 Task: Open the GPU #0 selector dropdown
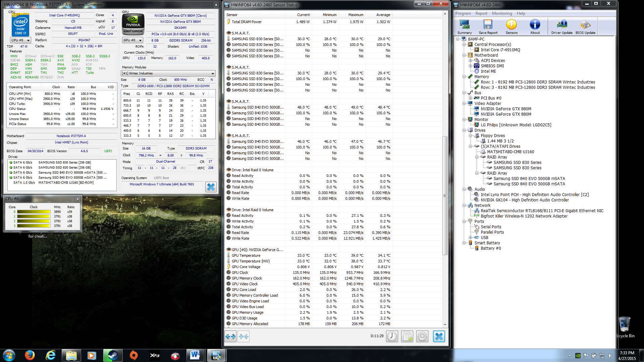(132, 40)
